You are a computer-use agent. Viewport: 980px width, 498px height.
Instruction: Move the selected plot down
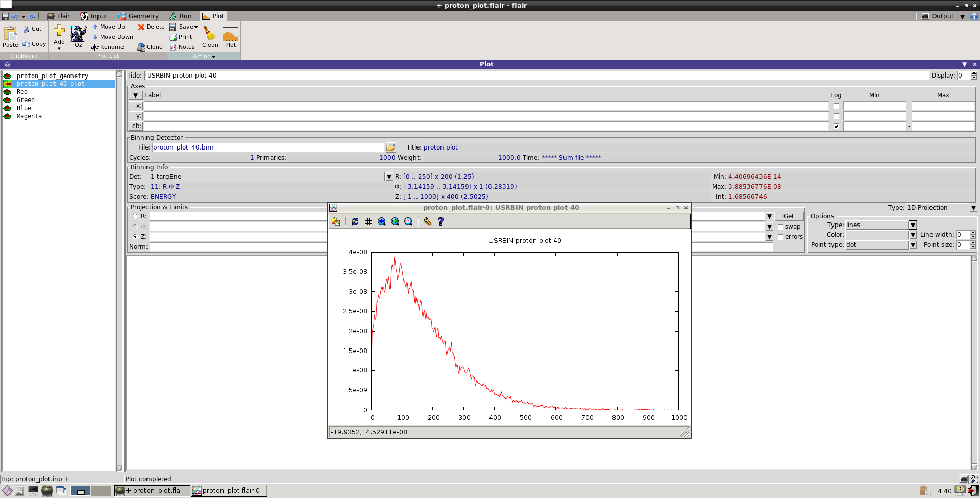pos(113,37)
